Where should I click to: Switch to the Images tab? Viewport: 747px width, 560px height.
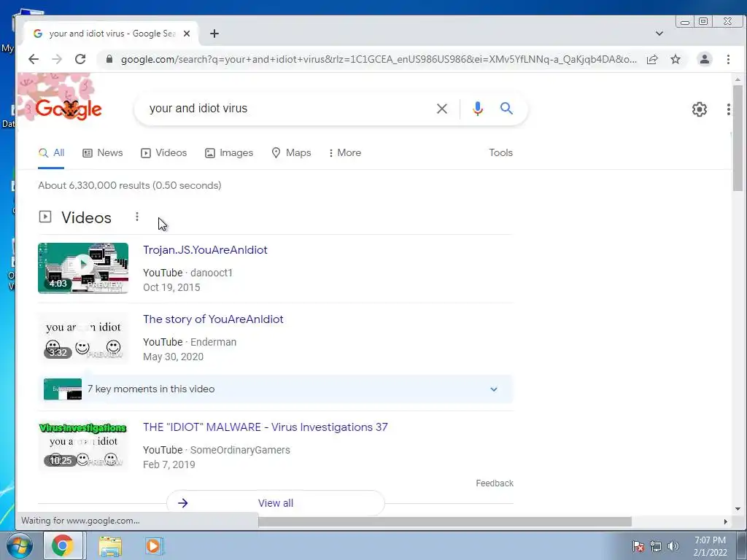(228, 153)
